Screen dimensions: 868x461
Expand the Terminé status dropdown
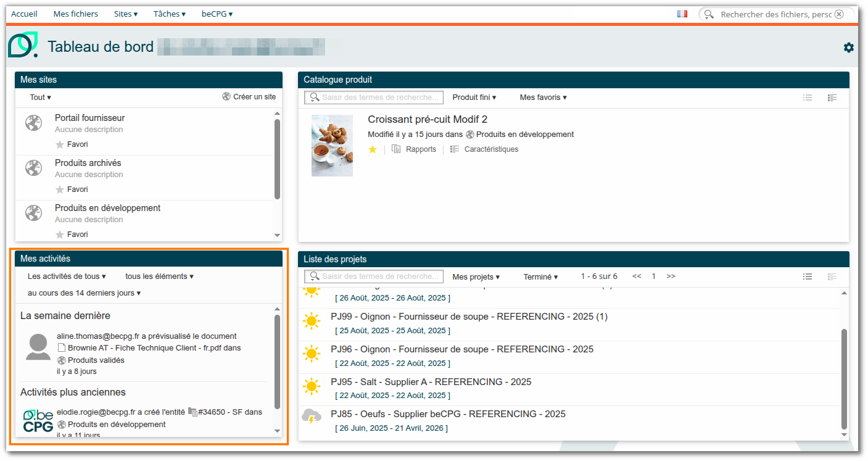(x=540, y=276)
